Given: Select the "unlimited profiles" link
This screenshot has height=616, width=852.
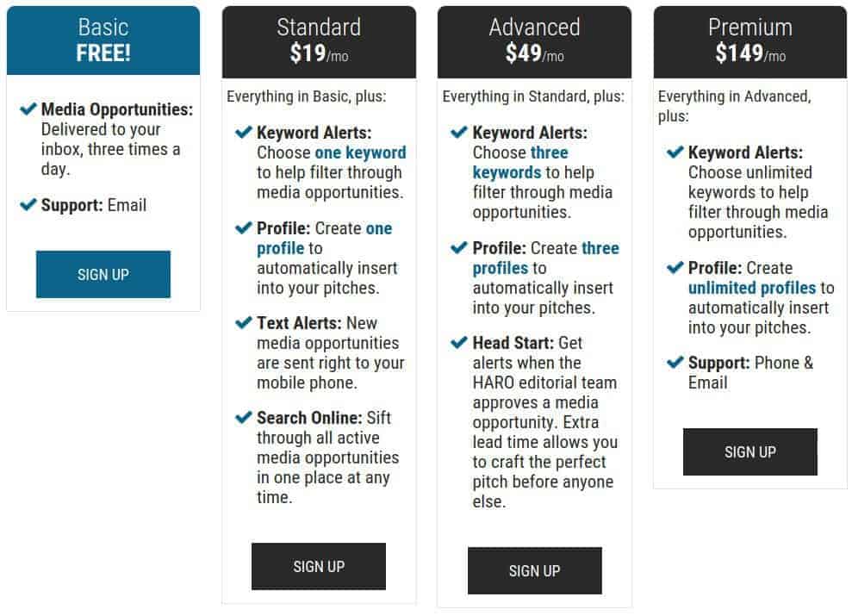Looking at the screenshot, I should pos(751,288).
